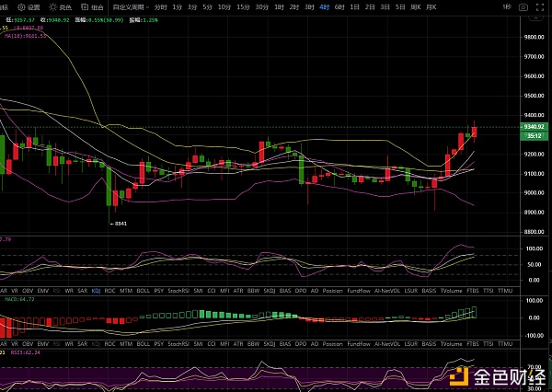Click the MACD:64.72 value label
The width and height of the screenshot is (552, 392).
[19, 299]
